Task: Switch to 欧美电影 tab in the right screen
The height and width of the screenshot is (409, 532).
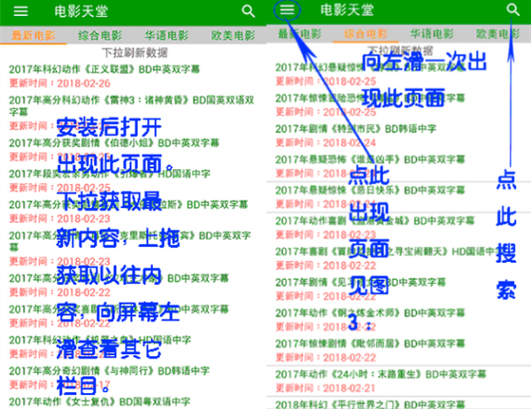Action: tap(497, 34)
